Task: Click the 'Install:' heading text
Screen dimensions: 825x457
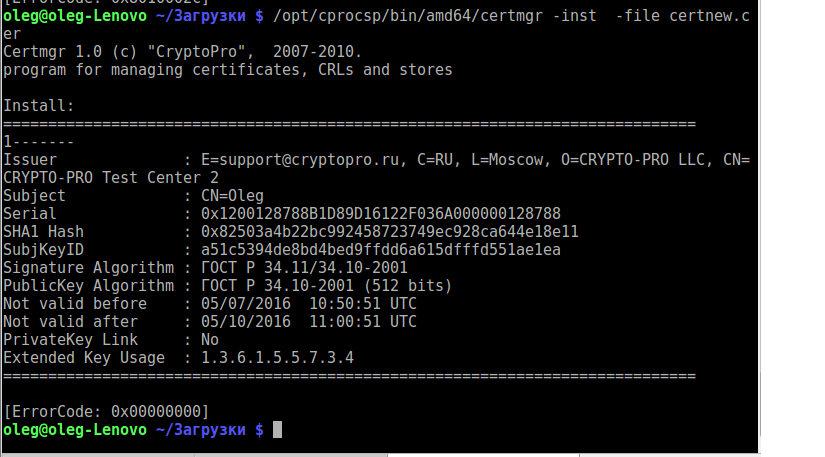Action: click(x=39, y=106)
